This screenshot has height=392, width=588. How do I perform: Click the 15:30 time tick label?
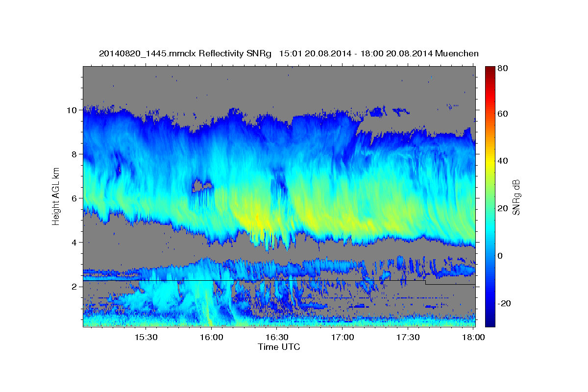[146, 338]
